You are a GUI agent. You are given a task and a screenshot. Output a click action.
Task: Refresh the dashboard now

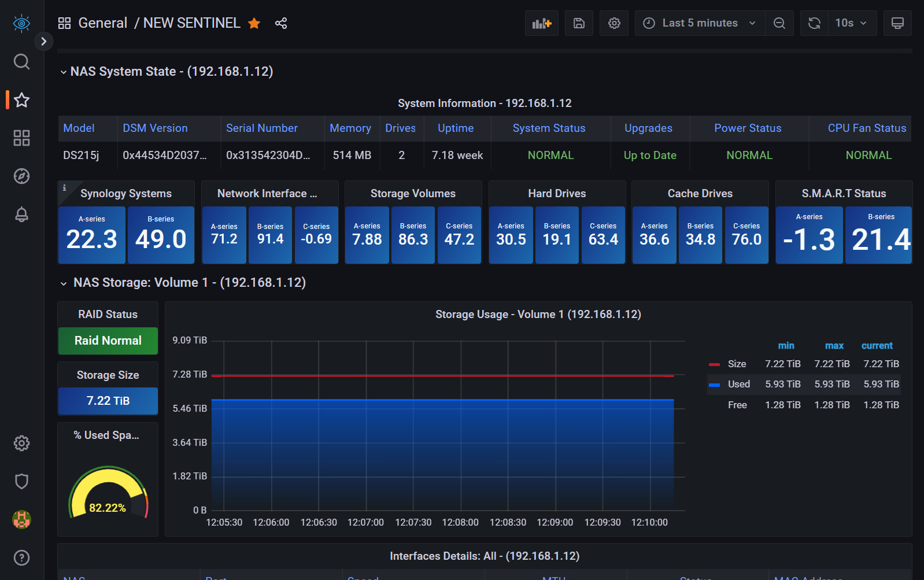pyautogui.click(x=814, y=23)
